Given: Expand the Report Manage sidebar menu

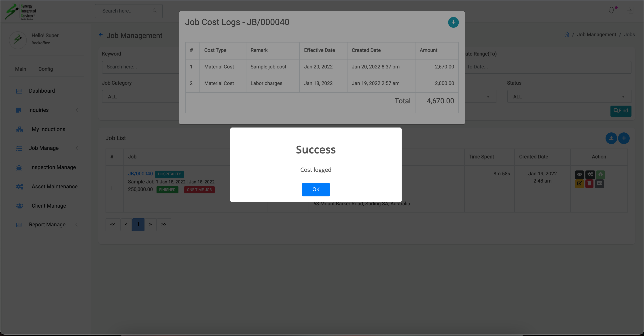Looking at the screenshot, I should (47, 225).
